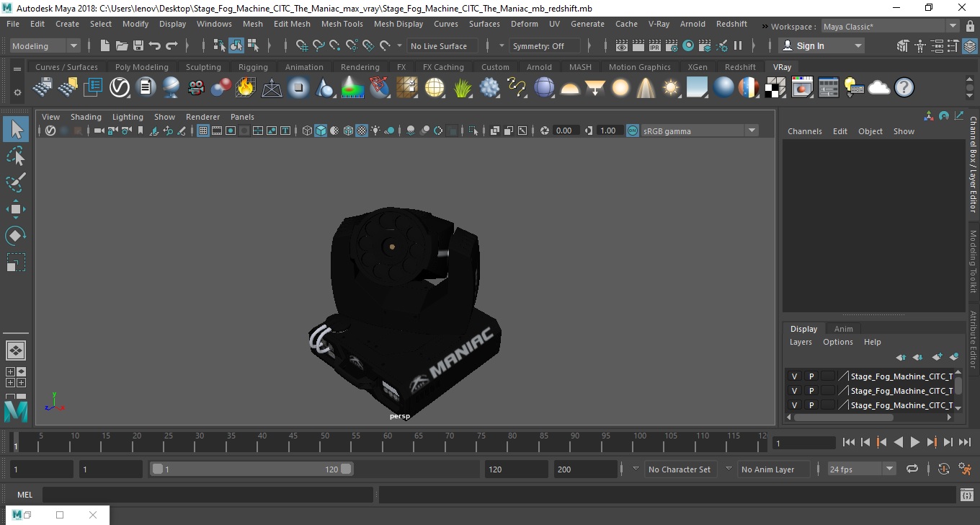Toggle smooth shade all in viewport
Viewport: 980px width, 525px height.
(321, 131)
